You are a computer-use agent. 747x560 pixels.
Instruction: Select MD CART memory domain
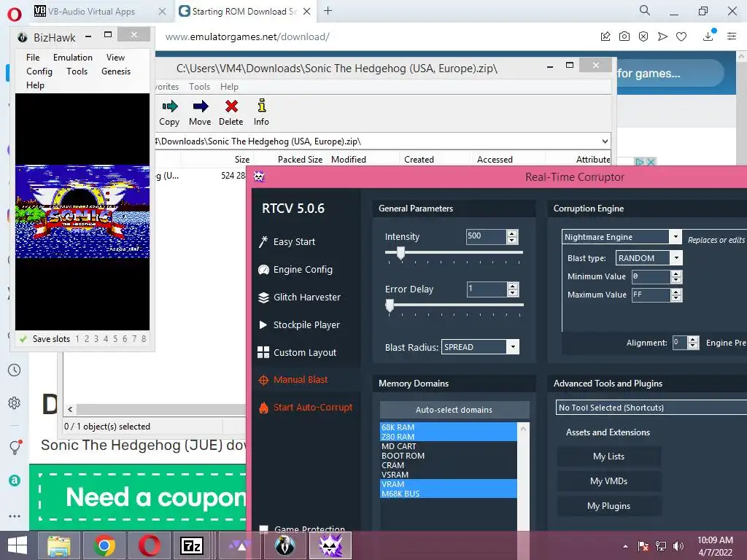click(x=449, y=446)
